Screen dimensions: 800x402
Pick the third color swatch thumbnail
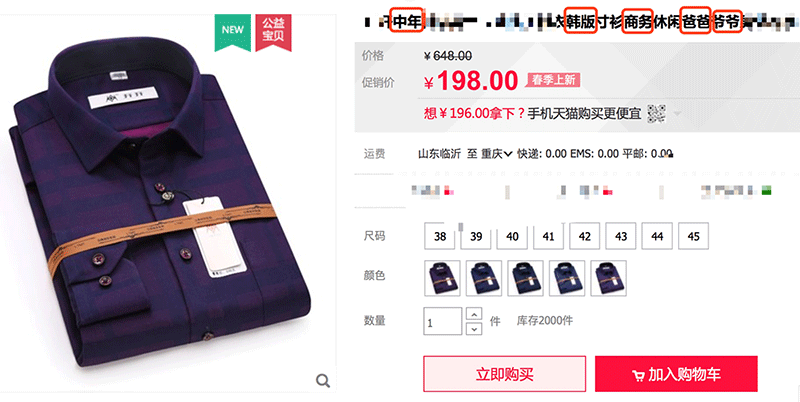[x=526, y=278]
